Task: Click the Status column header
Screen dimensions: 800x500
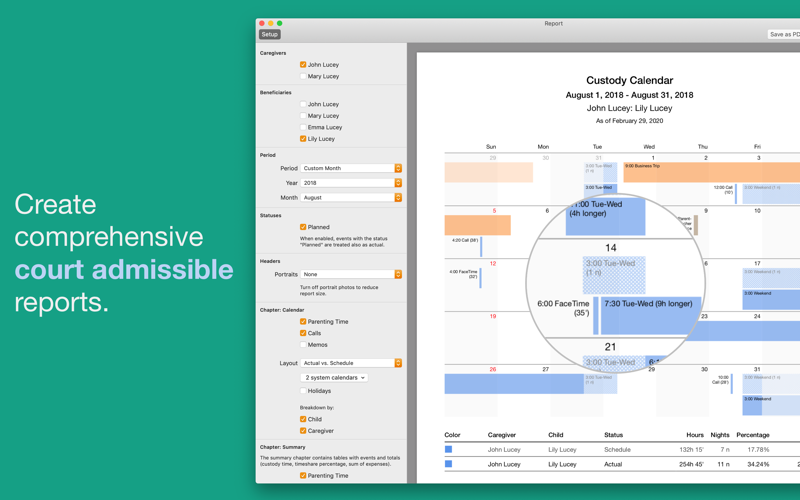Action: click(613, 435)
